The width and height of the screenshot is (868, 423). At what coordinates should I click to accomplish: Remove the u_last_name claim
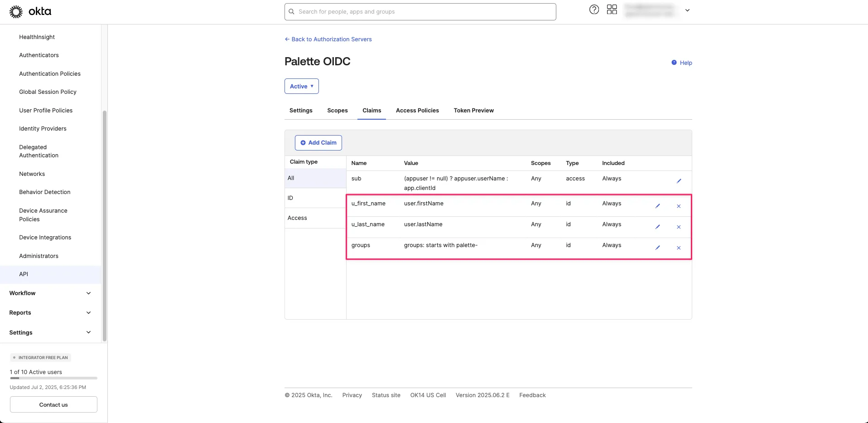679,227
